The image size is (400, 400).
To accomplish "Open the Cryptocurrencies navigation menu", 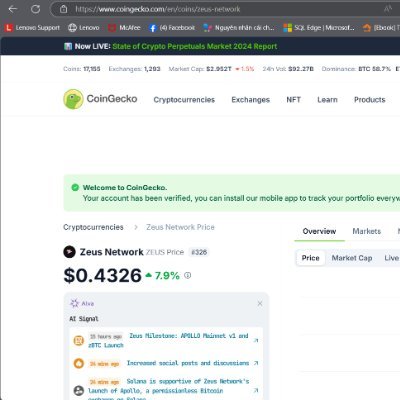I will (x=184, y=100).
